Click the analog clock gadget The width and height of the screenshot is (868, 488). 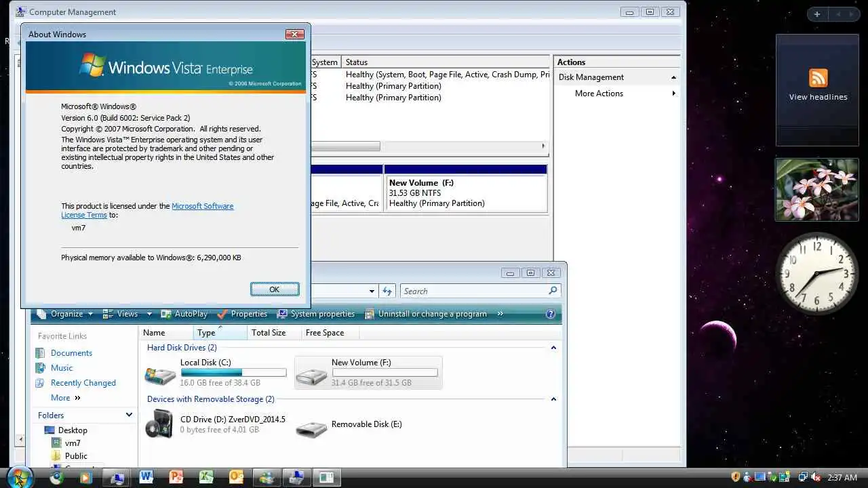click(x=816, y=274)
